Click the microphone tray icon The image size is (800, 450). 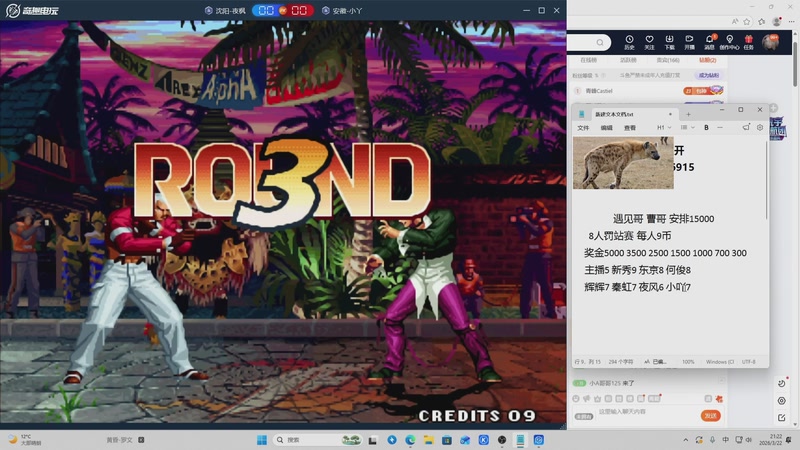(712, 440)
